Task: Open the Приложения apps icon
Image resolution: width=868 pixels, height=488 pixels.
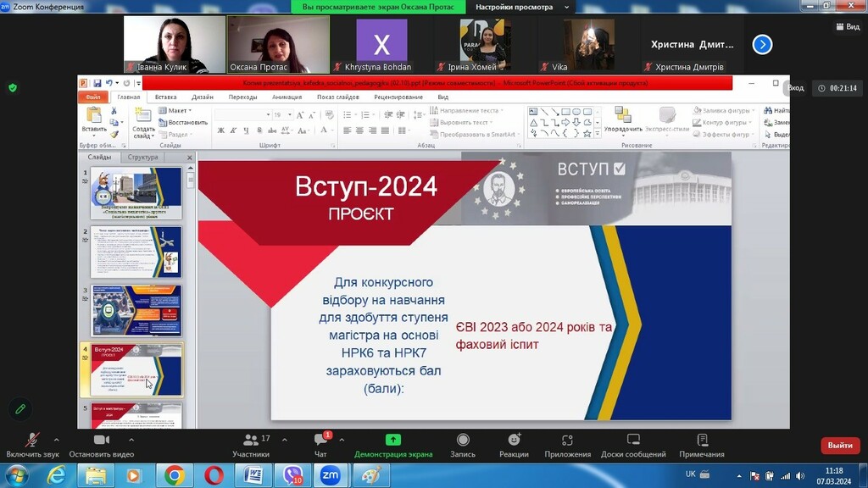Action: click(x=568, y=441)
